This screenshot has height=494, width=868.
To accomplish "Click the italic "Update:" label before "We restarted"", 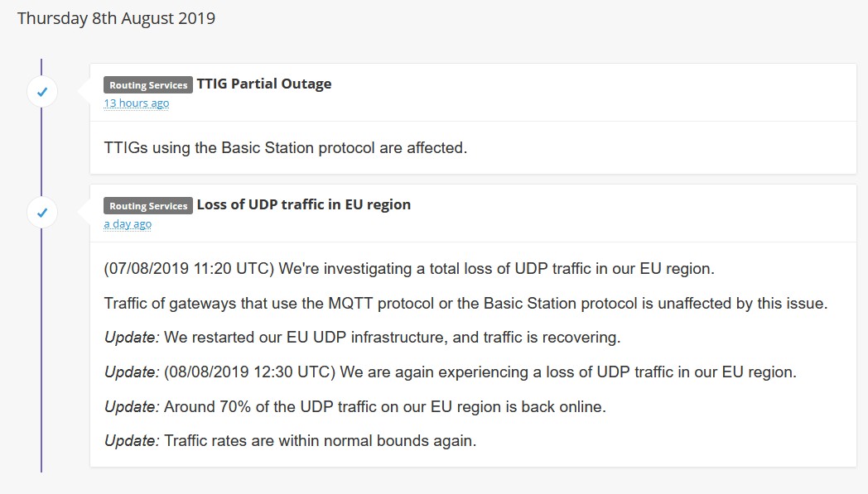I will tap(132, 338).
